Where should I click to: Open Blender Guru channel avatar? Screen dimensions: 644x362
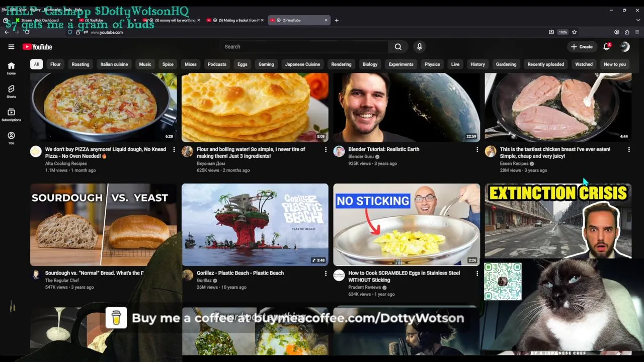(339, 151)
